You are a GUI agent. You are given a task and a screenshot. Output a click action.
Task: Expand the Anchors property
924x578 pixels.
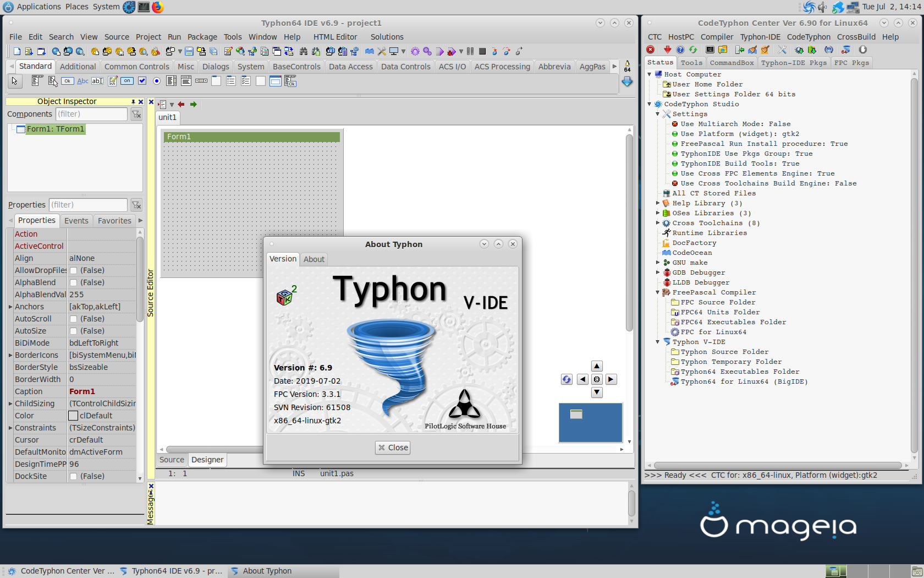point(10,307)
